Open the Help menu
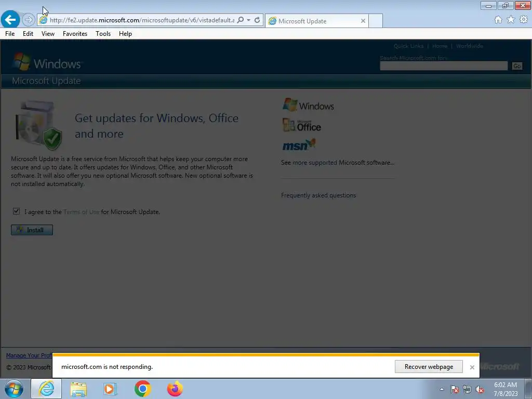 pos(125,34)
